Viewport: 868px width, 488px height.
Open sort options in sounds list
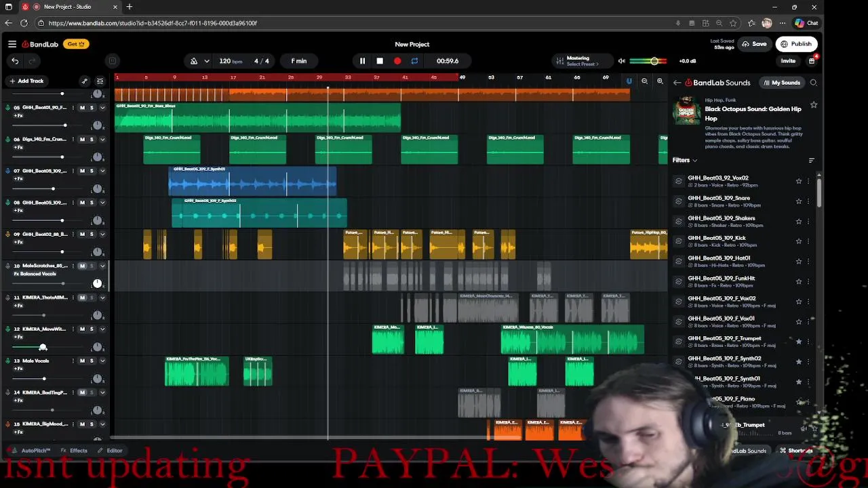point(812,161)
